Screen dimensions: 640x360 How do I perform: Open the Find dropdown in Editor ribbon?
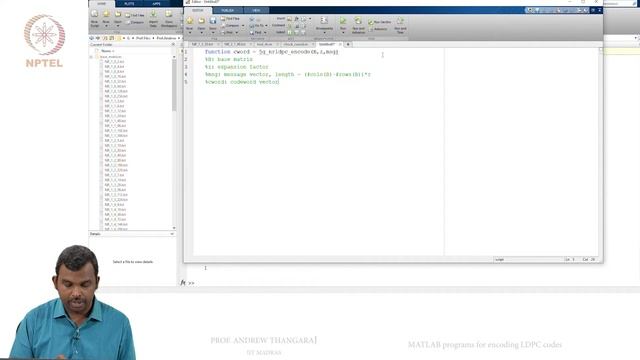tap(258, 32)
